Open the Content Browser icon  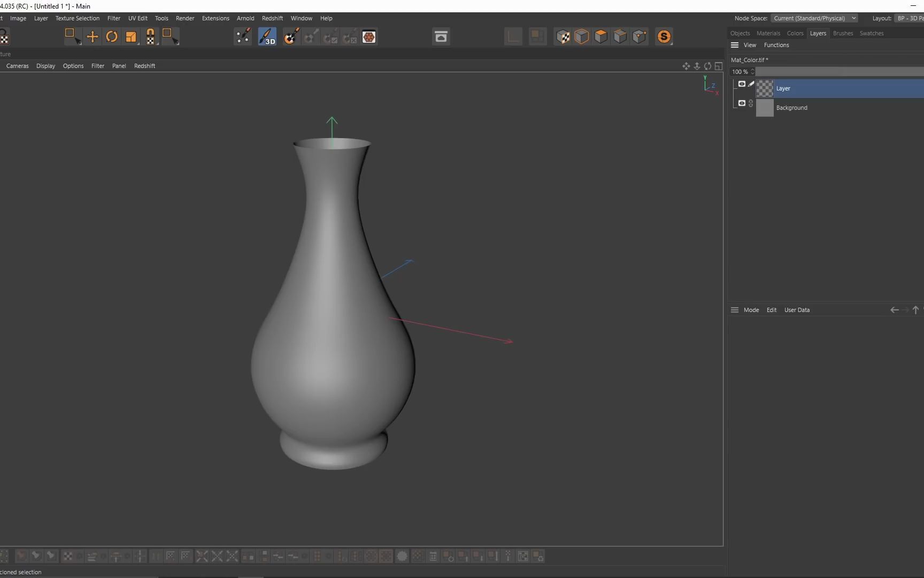pos(441,36)
